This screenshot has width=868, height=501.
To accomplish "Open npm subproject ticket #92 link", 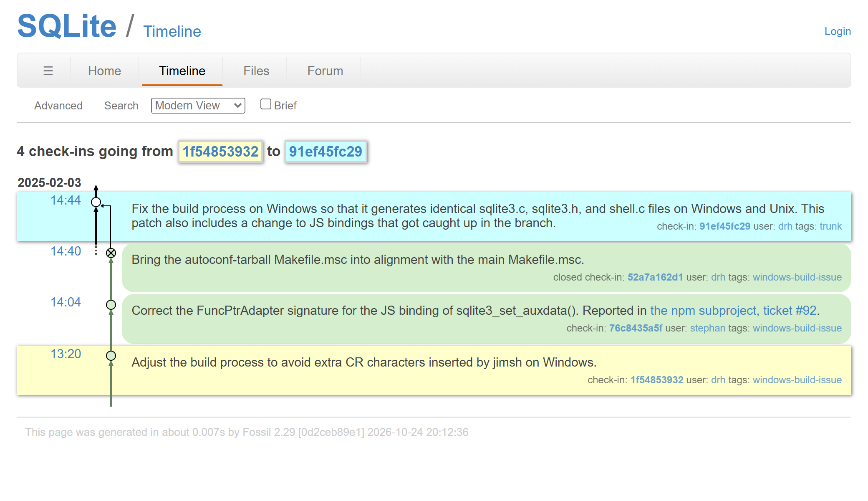I will pos(733,311).
